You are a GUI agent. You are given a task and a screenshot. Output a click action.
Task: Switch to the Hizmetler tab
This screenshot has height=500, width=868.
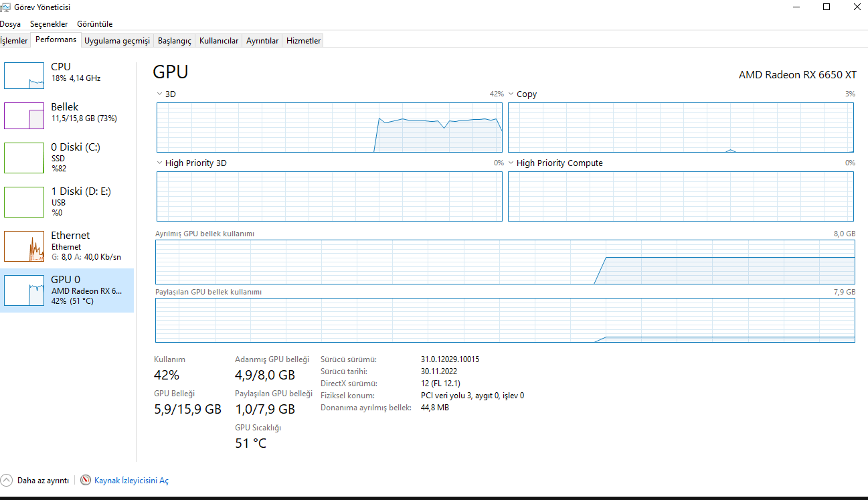[x=304, y=41]
